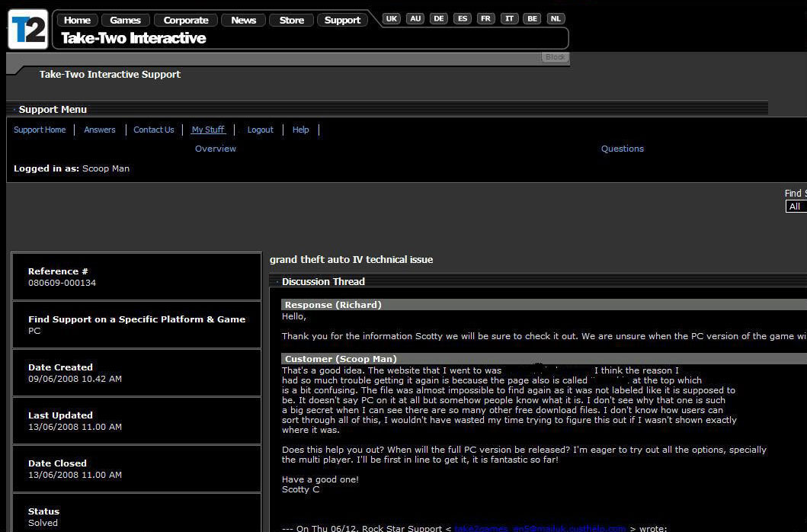Click reference number 080609-000134

(x=62, y=283)
